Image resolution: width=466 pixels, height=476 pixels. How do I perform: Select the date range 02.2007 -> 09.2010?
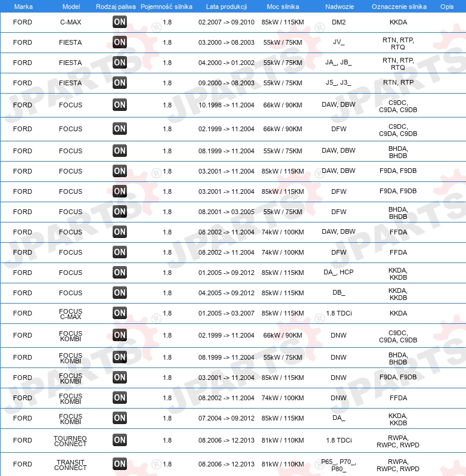(x=226, y=22)
